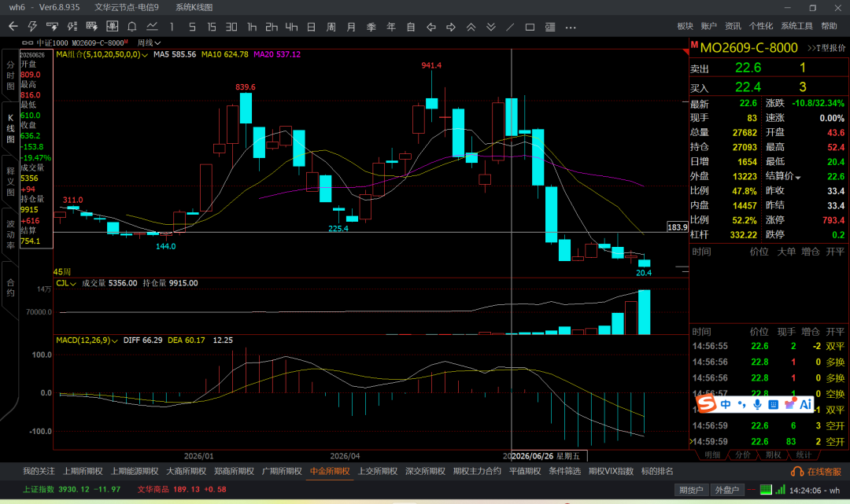Switch to the 1h period icon
This screenshot has height=504, width=850.
coord(252,27)
